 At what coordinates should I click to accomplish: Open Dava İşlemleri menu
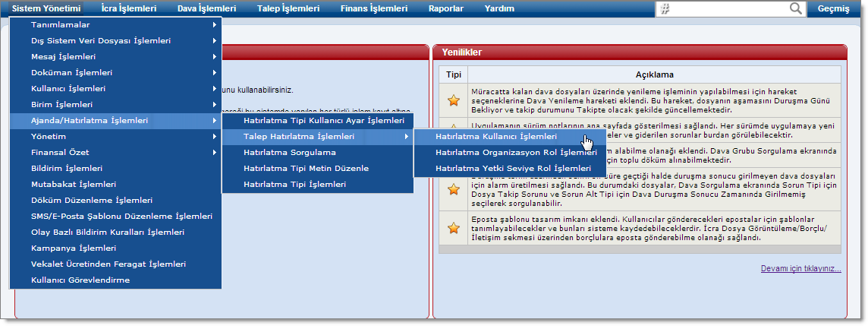206,8
